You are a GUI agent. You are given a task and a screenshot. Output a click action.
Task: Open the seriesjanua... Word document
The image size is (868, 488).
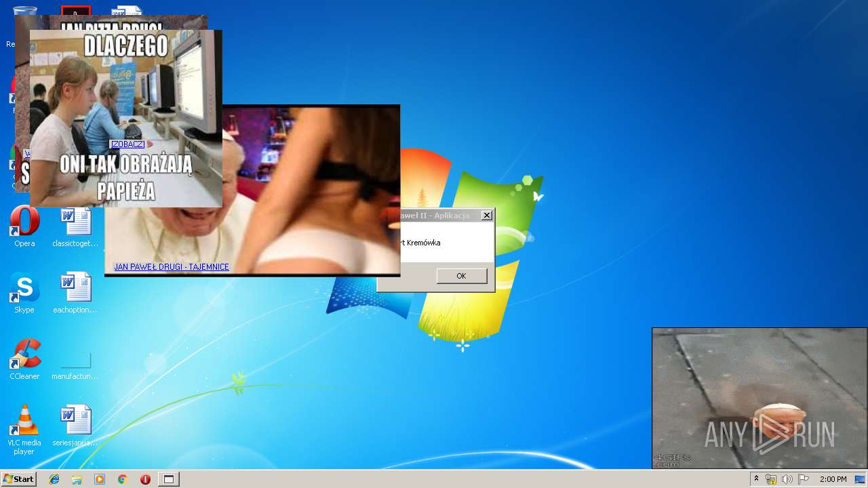tap(75, 426)
